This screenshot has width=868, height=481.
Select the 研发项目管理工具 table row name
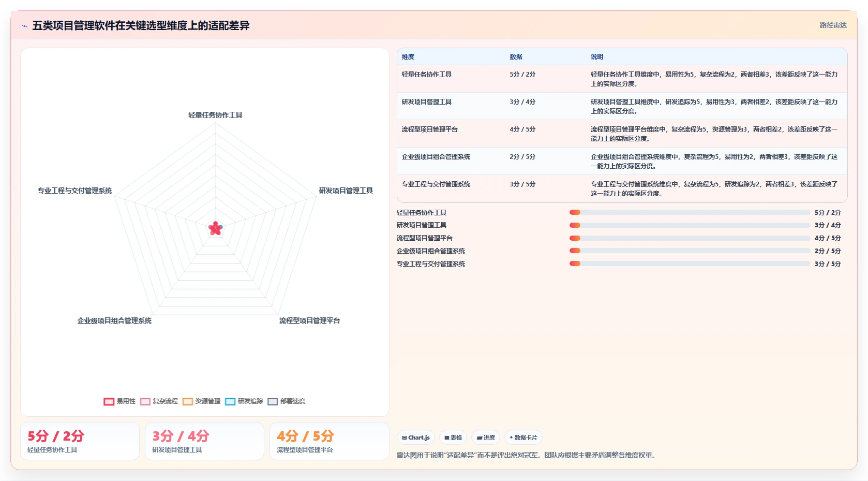point(427,102)
